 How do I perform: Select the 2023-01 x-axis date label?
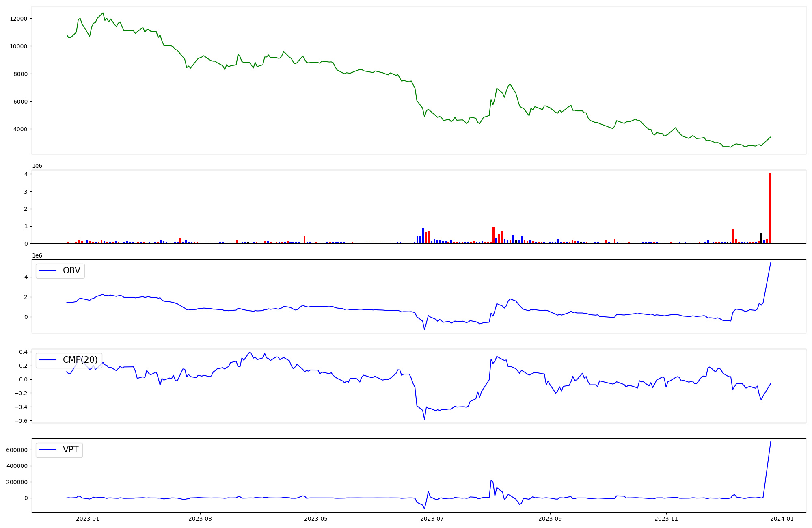88,519
